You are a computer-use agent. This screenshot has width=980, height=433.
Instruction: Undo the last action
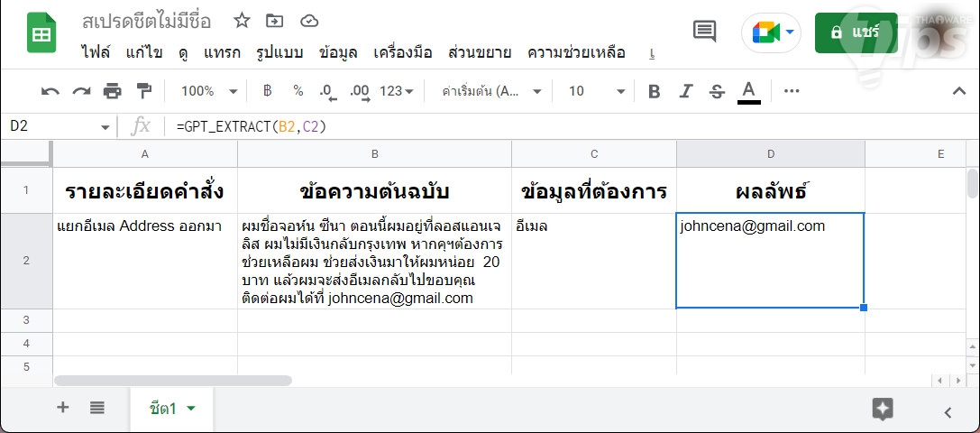pos(50,91)
